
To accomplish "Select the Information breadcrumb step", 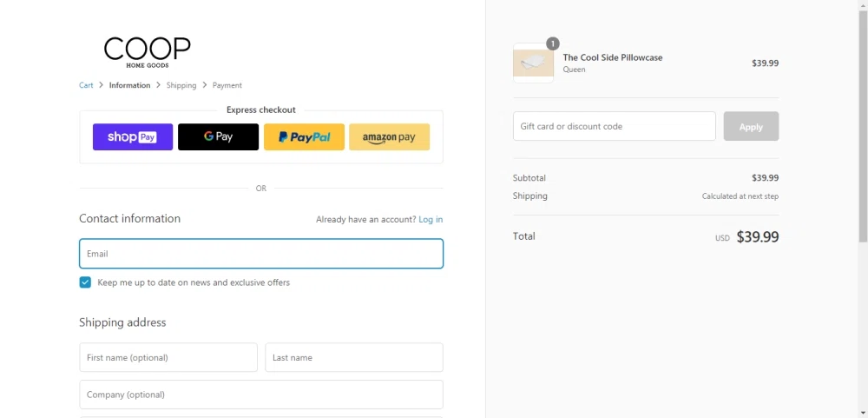I will tap(129, 85).
